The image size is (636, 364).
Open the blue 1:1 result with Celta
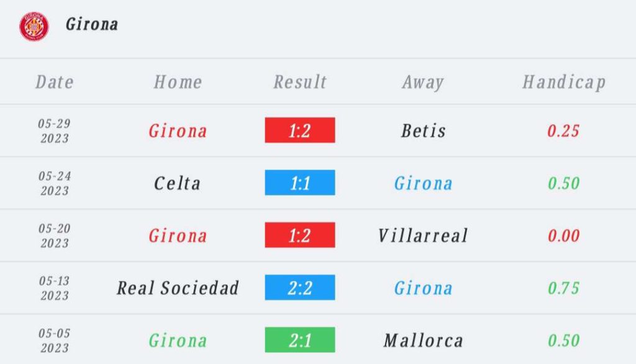coord(300,183)
